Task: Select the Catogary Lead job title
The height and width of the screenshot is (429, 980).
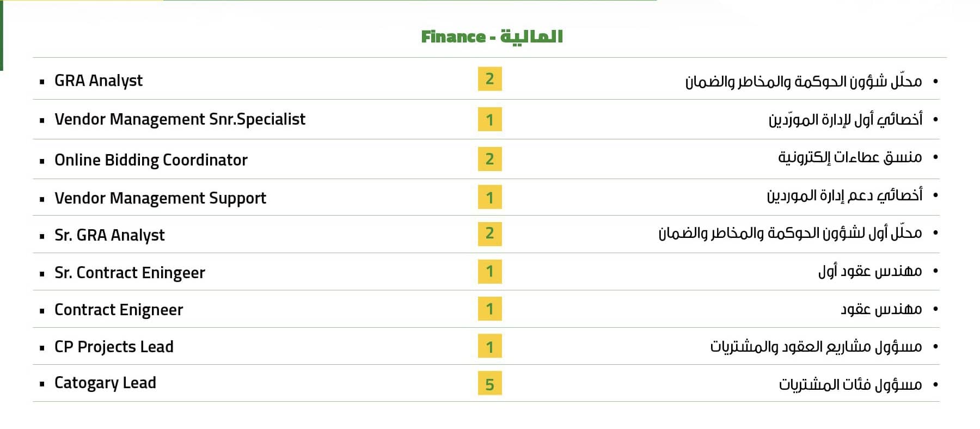Action: pyautogui.click(x=105, y=383)
